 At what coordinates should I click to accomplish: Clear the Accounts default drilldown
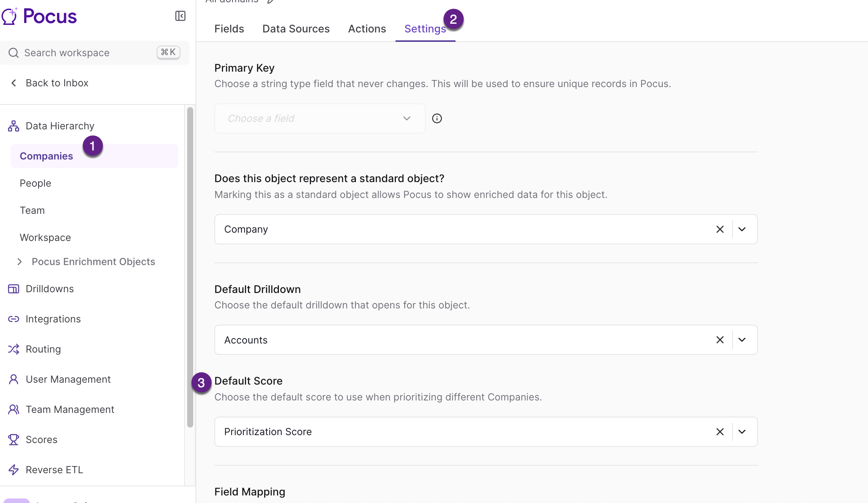(720, 340)
